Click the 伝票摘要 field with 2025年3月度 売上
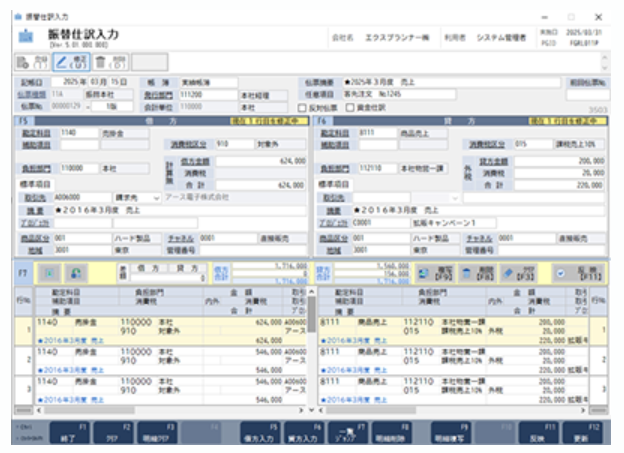Viewport: 624px width, 453px height. (452, 82)
